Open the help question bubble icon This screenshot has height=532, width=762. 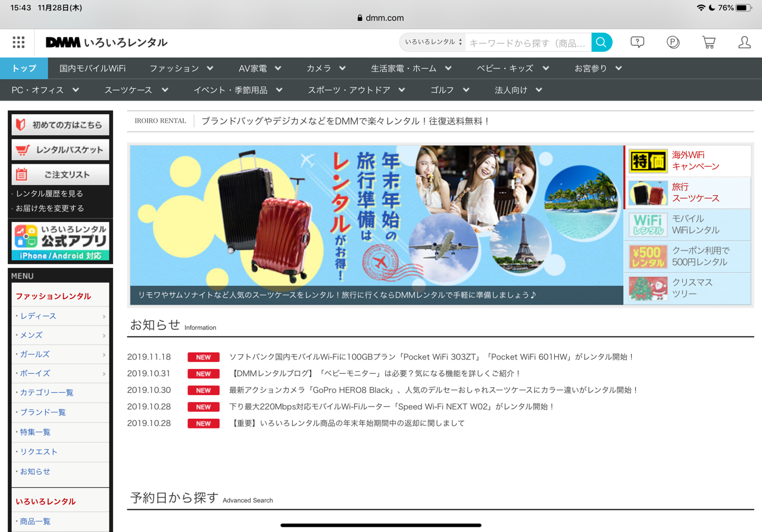pyautogui.click(x=637, y=42)
